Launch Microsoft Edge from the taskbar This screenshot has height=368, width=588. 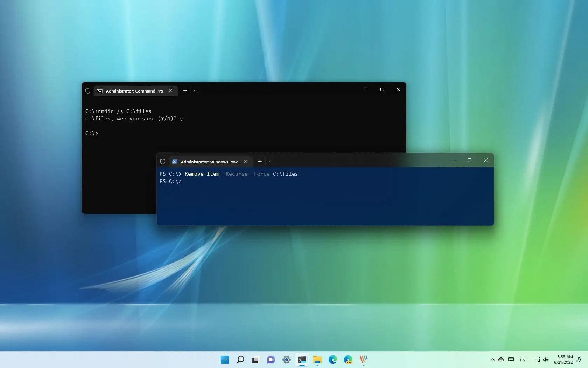tap(332, 360)
